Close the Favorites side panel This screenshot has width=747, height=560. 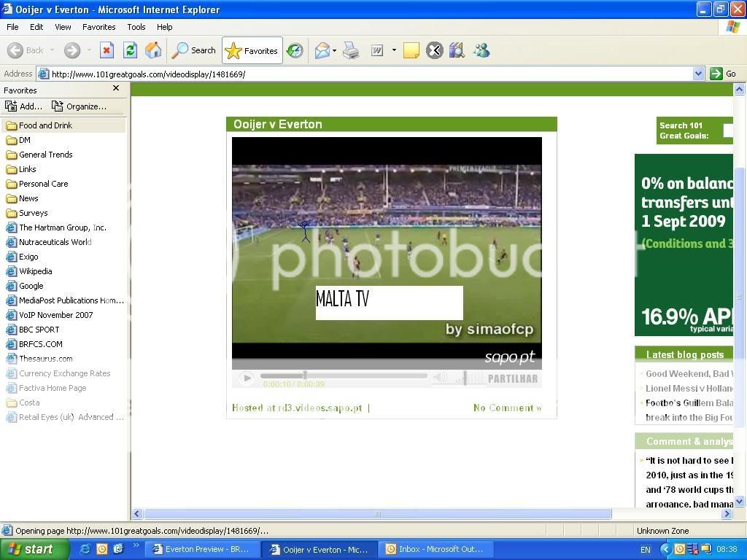pyautogui.click(x=115, y=89)
